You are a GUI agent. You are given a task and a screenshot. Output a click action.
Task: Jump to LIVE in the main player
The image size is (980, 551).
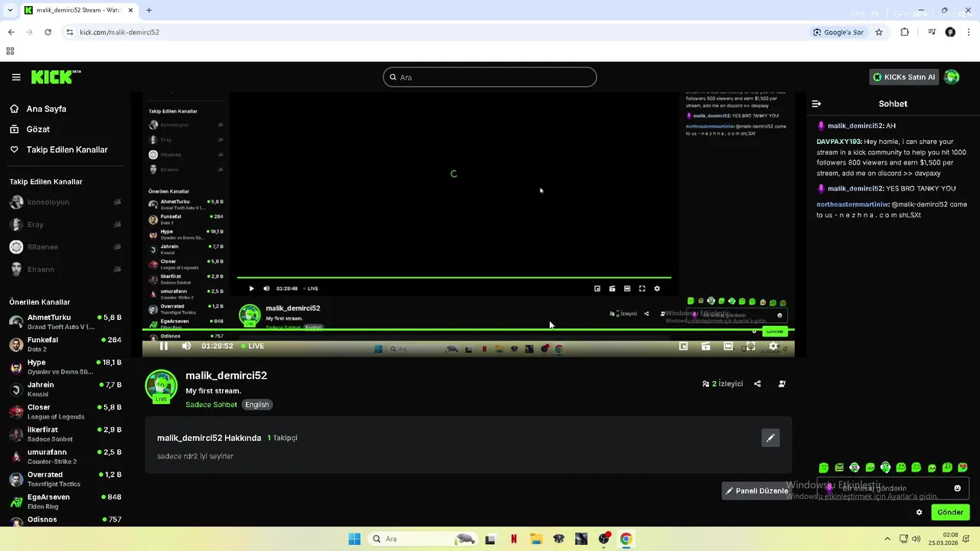click(x=253, y=346)
